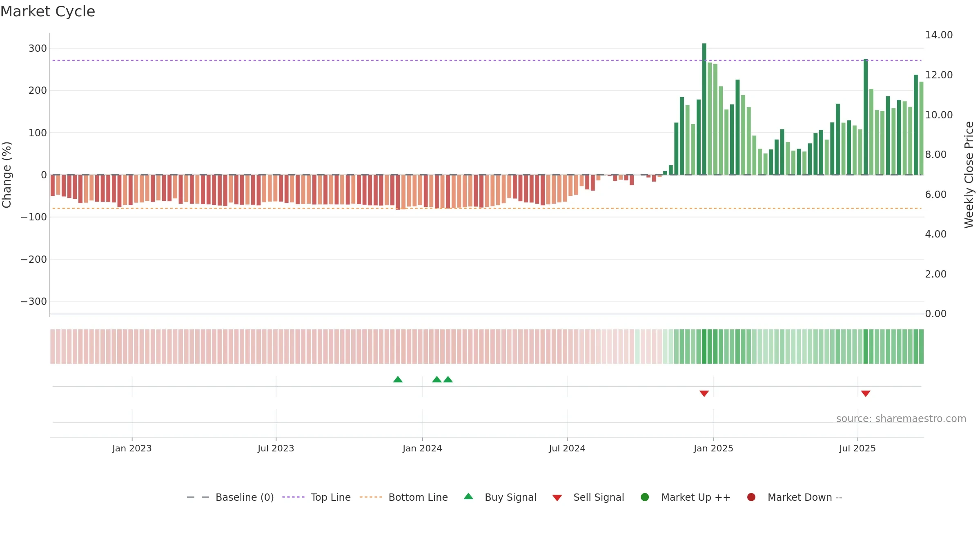Screen dimensions: 980x551
Task: Click the tallest green bar above 300
Action: coord(704,109)
